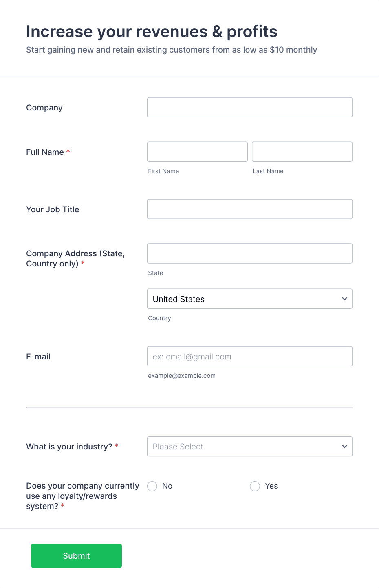Select the Yes radio button

click(x=255, y=486)
